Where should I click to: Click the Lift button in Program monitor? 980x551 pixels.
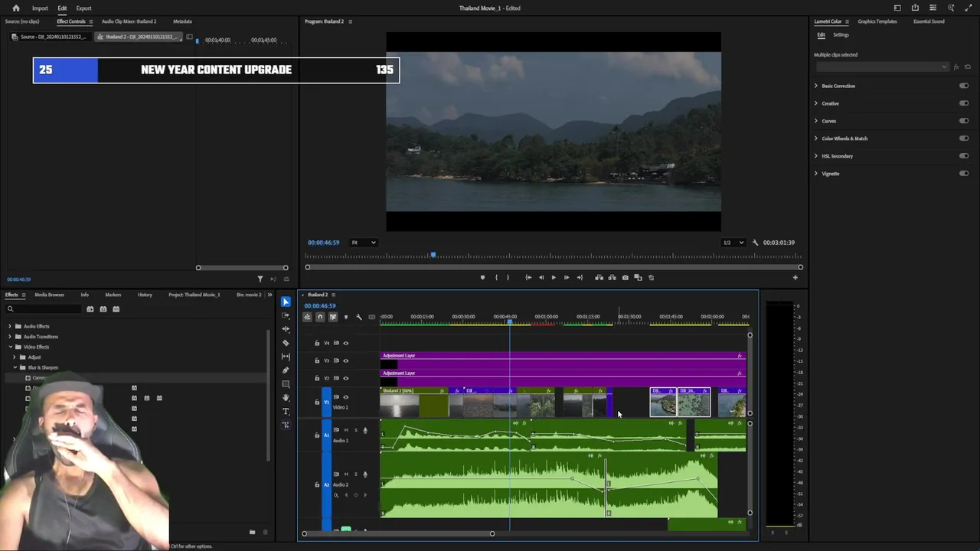pyautogui.click(x=599, y=278)
